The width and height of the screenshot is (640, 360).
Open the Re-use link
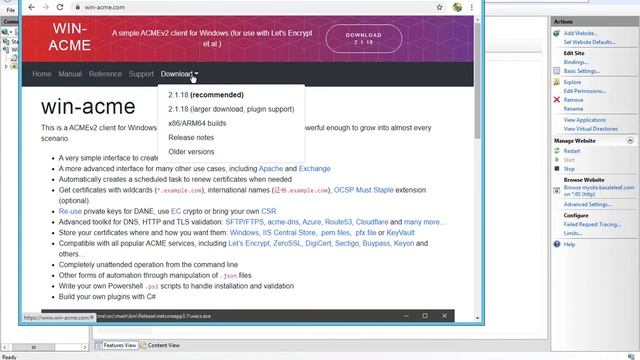70,211
